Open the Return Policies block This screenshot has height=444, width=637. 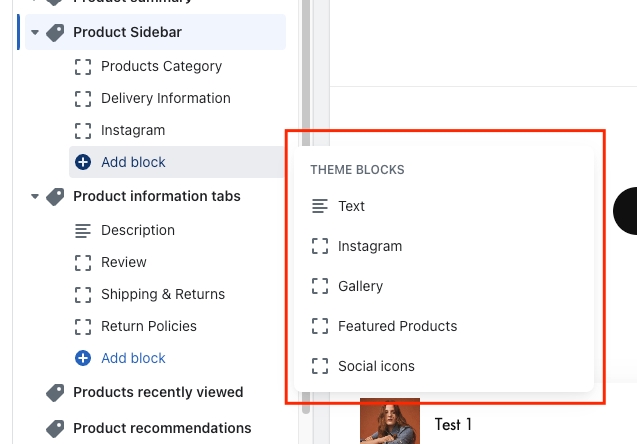click(148, 327)
